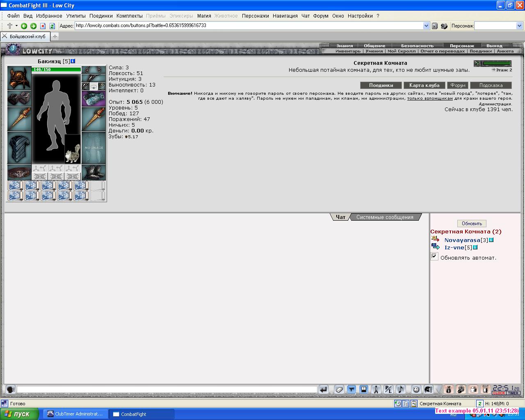525x420 pixels.
Task: Select the right-hand dagger slot
Action: (x=94, y=119)
